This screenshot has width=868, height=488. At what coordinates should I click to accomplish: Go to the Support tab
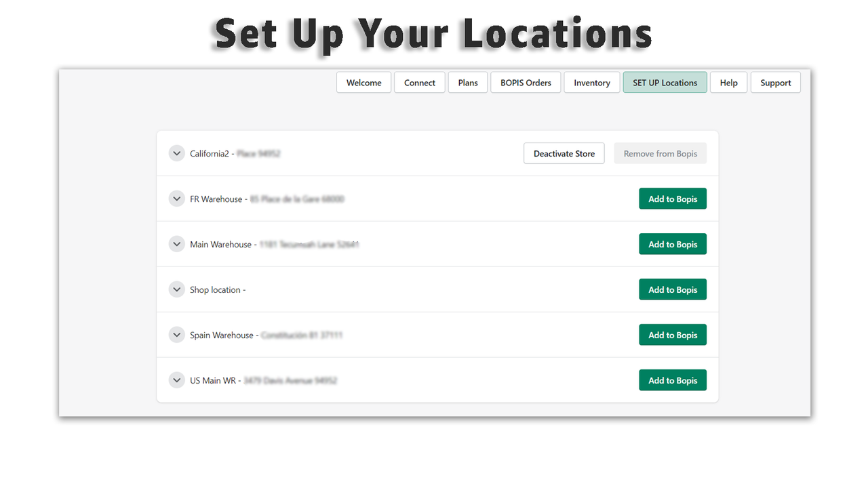click(x=775, y=82)
